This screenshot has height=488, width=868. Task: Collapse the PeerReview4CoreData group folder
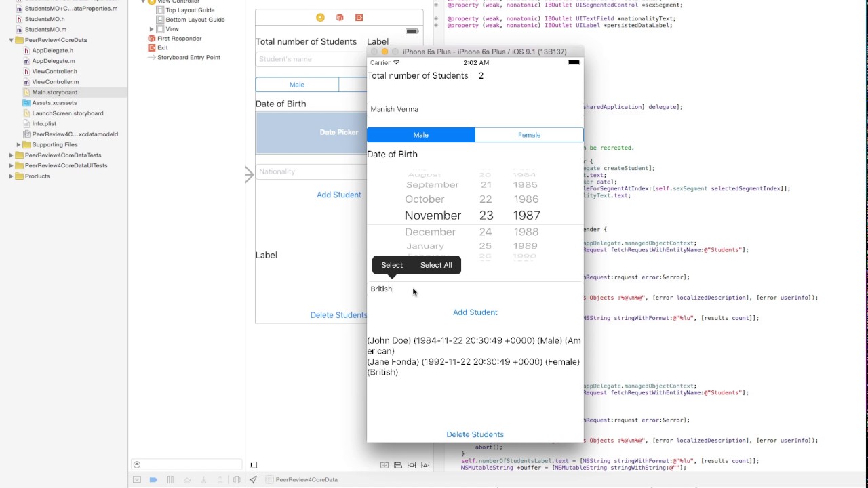click(x=12, y=40)
